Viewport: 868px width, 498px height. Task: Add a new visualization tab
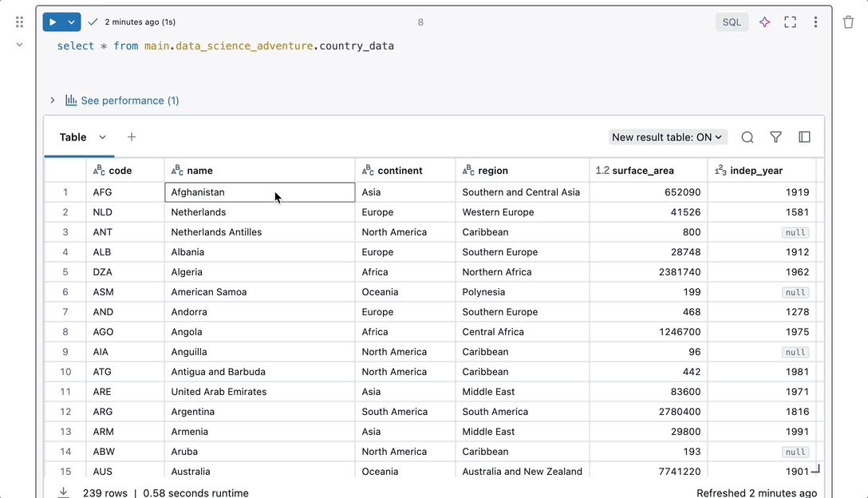pos(131,136)
